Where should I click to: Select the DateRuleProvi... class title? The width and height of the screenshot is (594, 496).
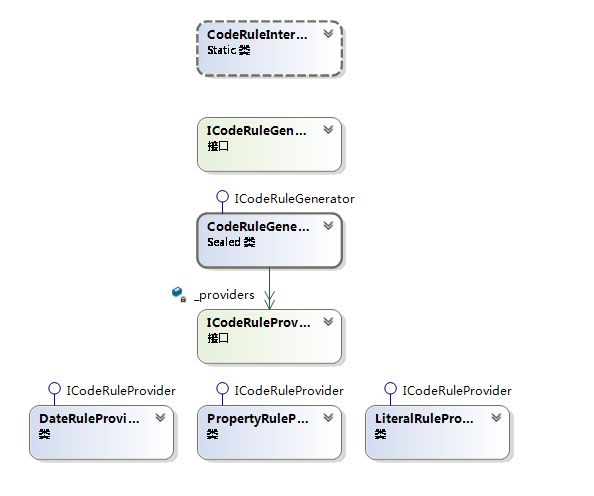[89, 419]
